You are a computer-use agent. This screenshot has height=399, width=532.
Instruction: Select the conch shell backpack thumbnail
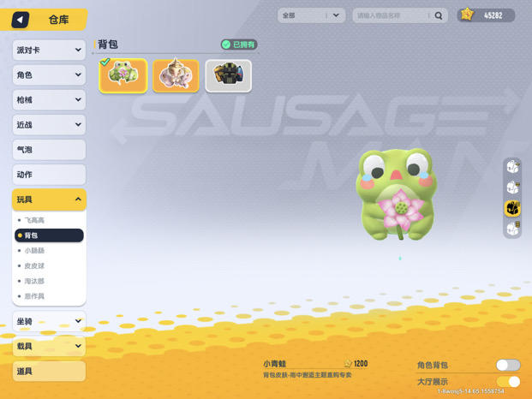tap(176, 75)
